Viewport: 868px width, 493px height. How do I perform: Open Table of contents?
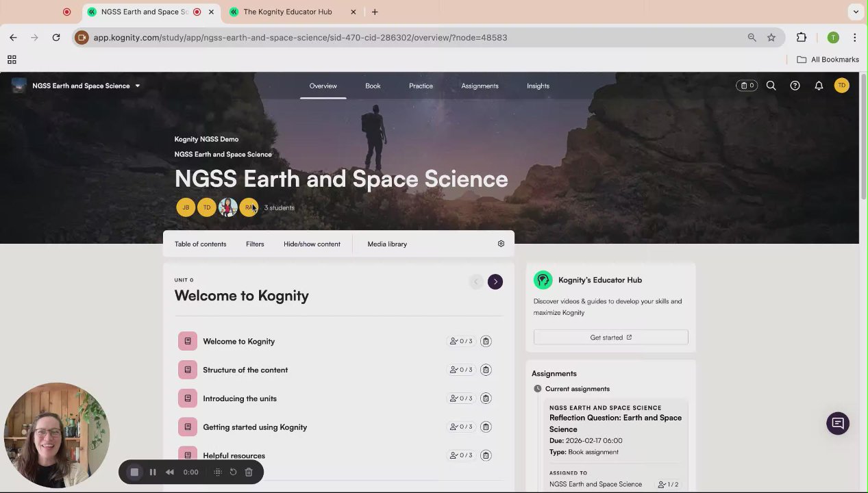coord(200,244)
